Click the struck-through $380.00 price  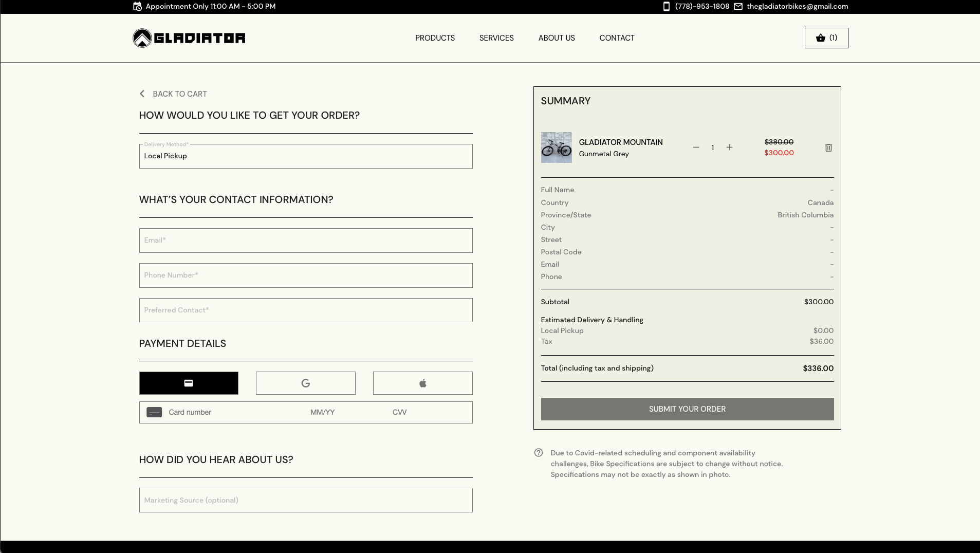pos(779,142)
